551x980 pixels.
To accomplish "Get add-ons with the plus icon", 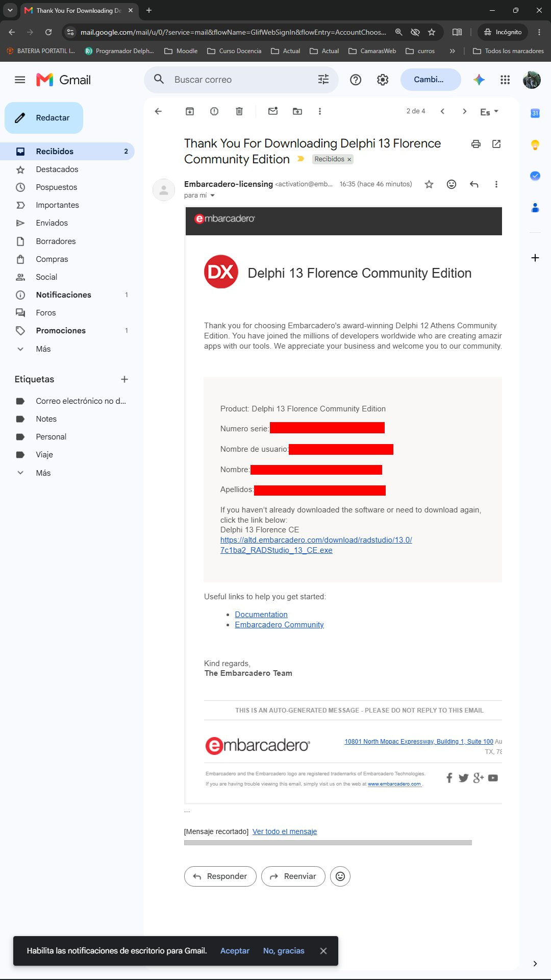I will 535,258.
